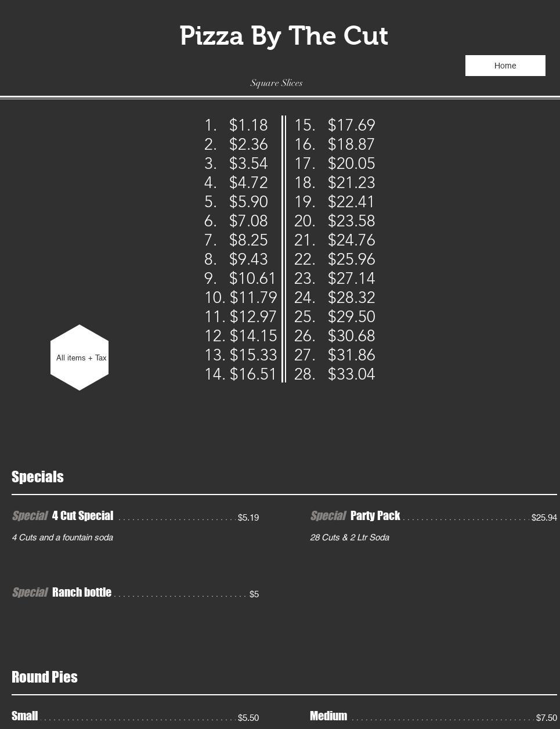This screenshot has width=560, height=729.
Task: Select the Square Slices subtitle
Action: 276,83
